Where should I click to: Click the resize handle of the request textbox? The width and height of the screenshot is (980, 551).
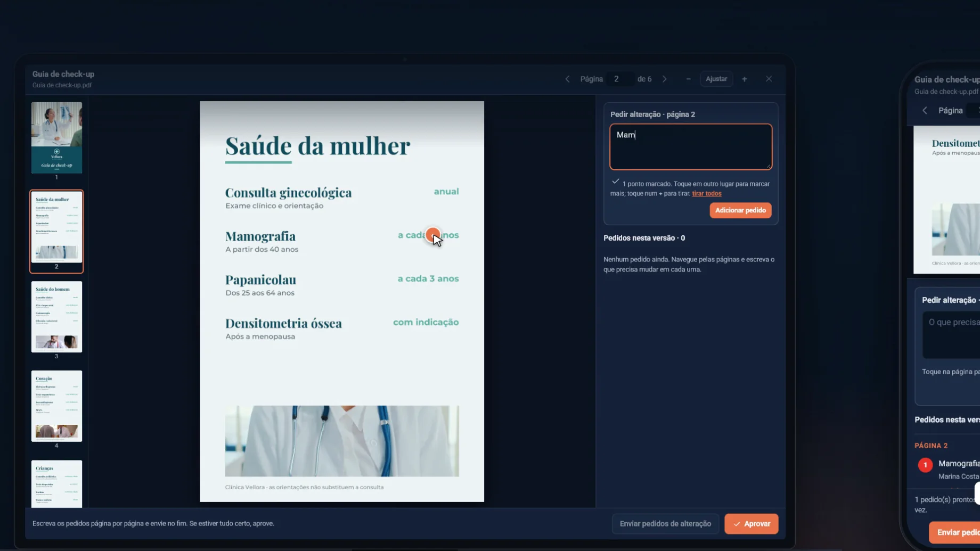pos(768,166)
